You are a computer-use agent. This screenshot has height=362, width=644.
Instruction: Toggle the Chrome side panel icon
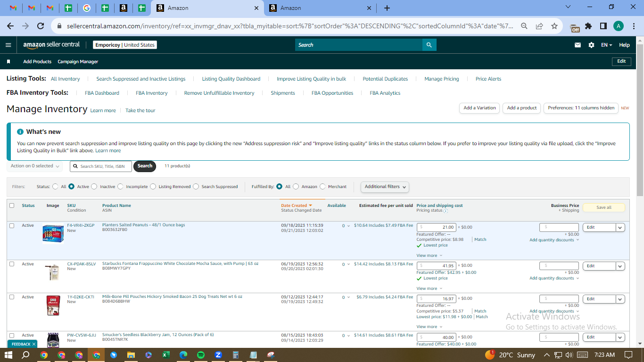603,26
